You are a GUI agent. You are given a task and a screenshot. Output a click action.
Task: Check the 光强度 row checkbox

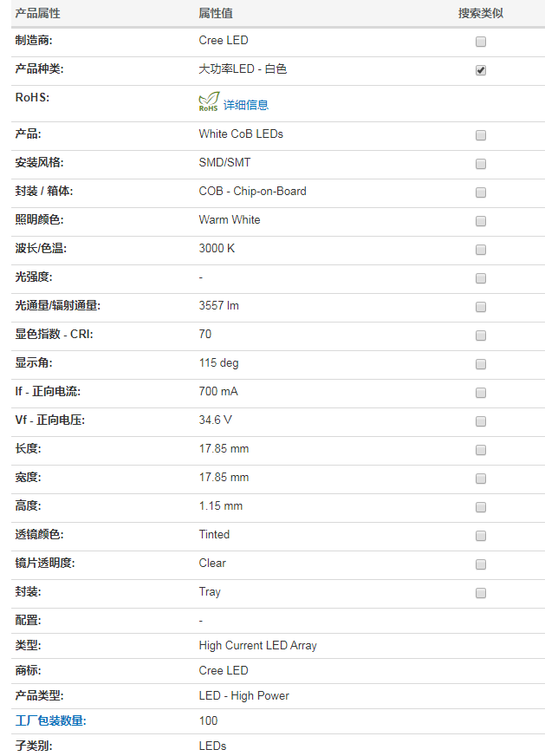pos(480,278)
